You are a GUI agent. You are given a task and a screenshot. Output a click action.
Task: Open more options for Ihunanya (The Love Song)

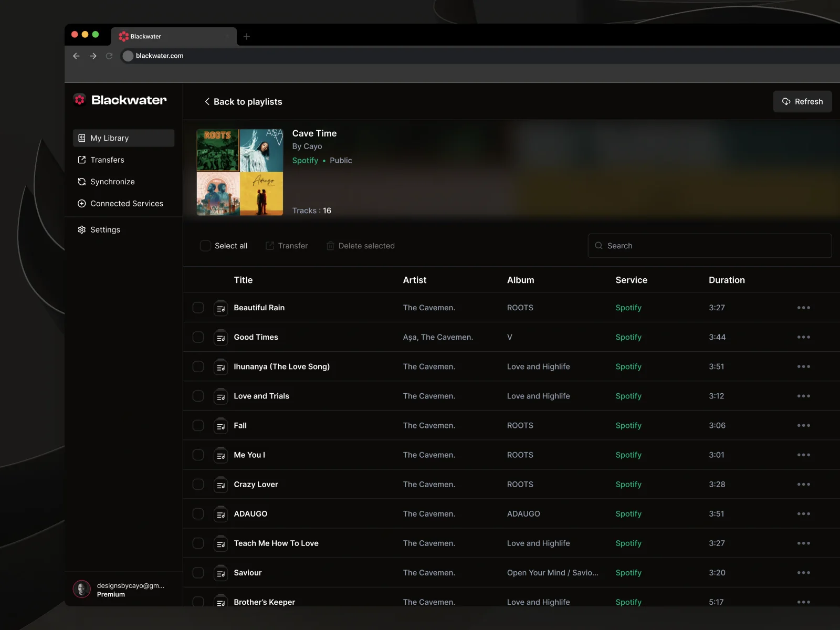(x=803, y=366)
